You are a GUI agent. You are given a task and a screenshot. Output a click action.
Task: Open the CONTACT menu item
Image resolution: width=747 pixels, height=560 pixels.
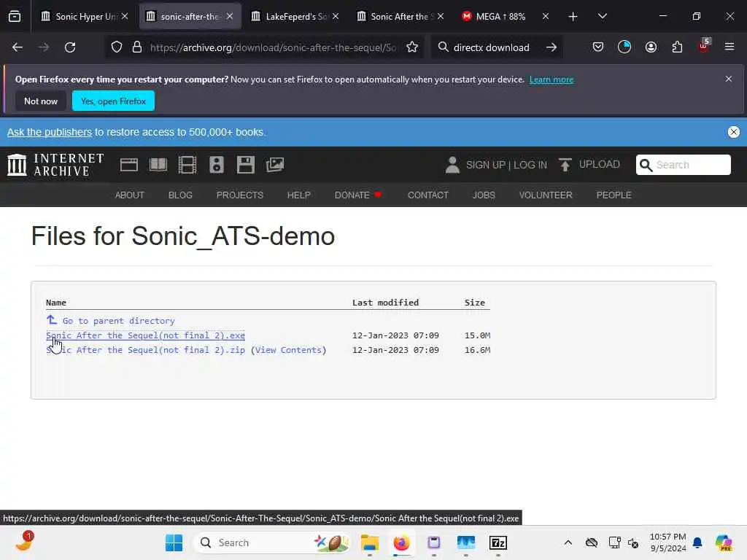[427, 195]
